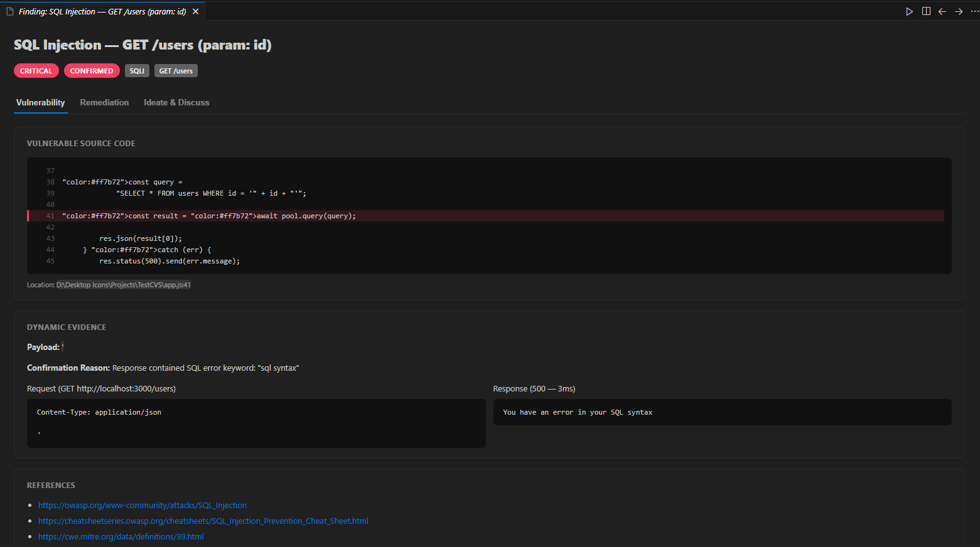Click the SELECT * FROM users code line

pos(211,193)
